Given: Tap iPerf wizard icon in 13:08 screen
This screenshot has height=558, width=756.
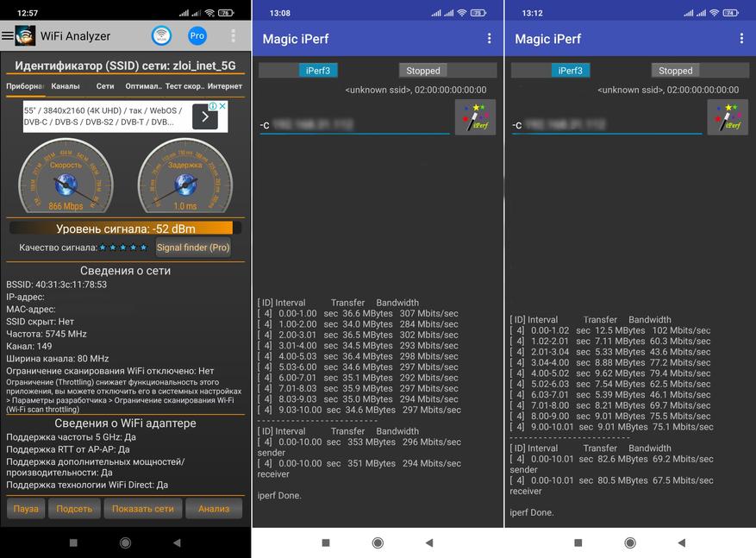Looking at the screenshot, I should pyautogui.click(x=475, y=117).
